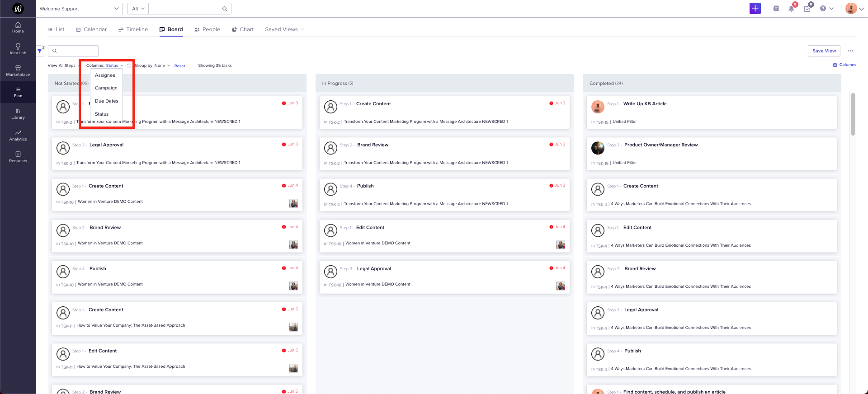Expand the profile menu chevron
The image size is (868, 394).
862,9
